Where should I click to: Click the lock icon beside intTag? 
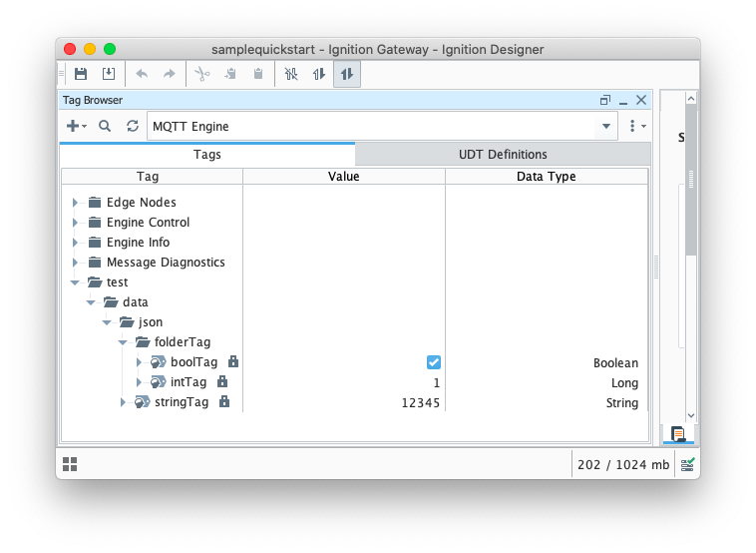[x=222, y=381]
